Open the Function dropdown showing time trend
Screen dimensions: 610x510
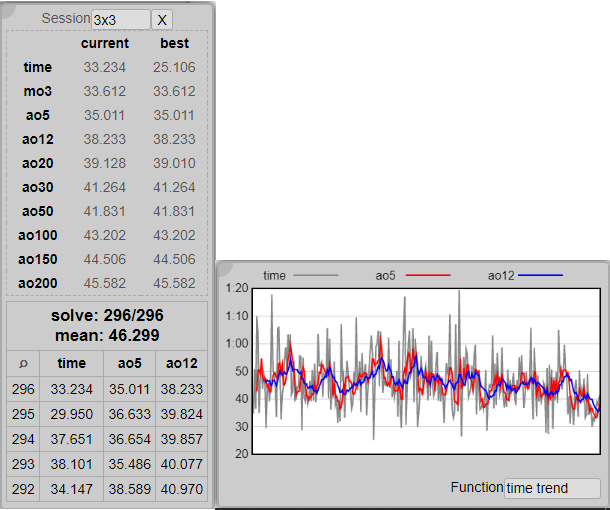tap(552, 488)
